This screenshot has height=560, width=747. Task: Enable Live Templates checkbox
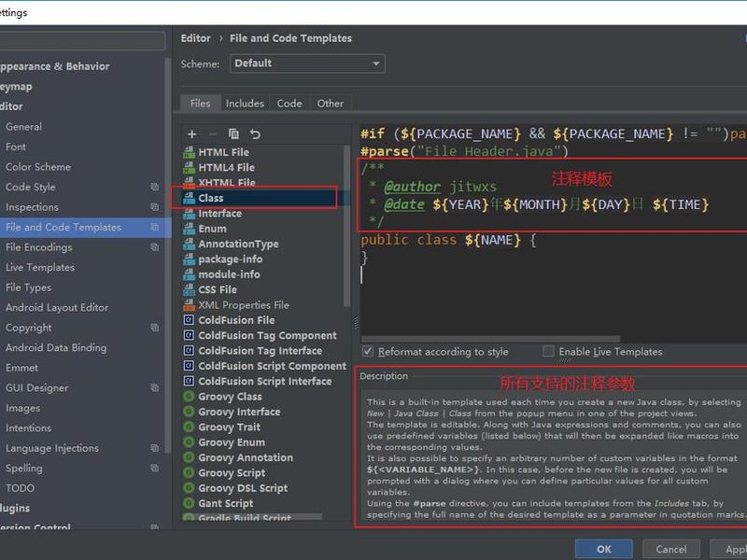[x=548, y=352]
